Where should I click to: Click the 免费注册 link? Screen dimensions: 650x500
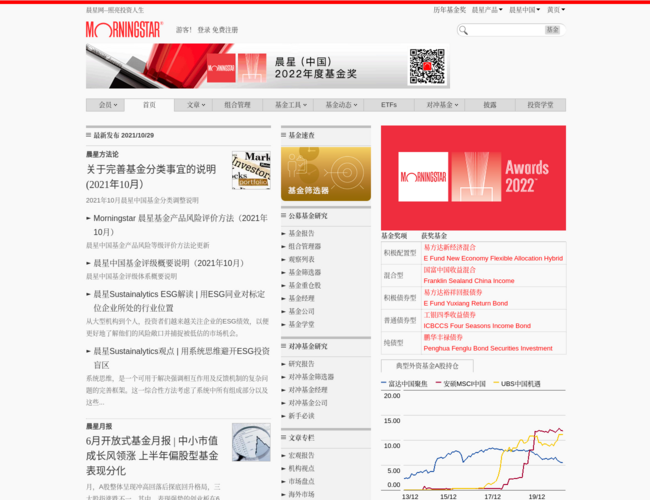225,30
